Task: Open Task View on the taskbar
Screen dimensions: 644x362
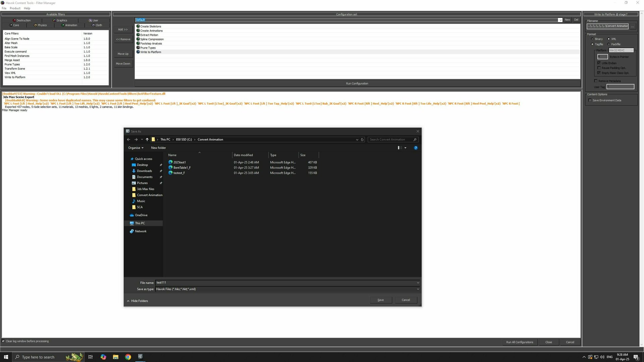Action: pos(90,357)
